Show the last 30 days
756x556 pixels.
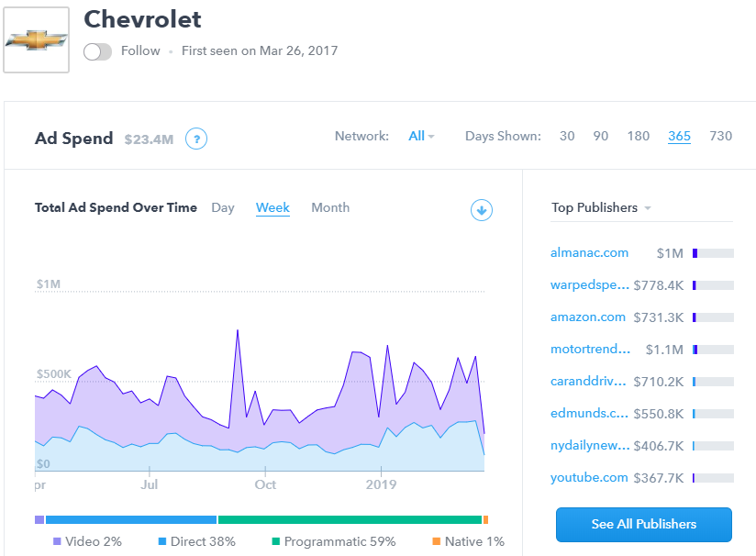(x=567, y=136)
